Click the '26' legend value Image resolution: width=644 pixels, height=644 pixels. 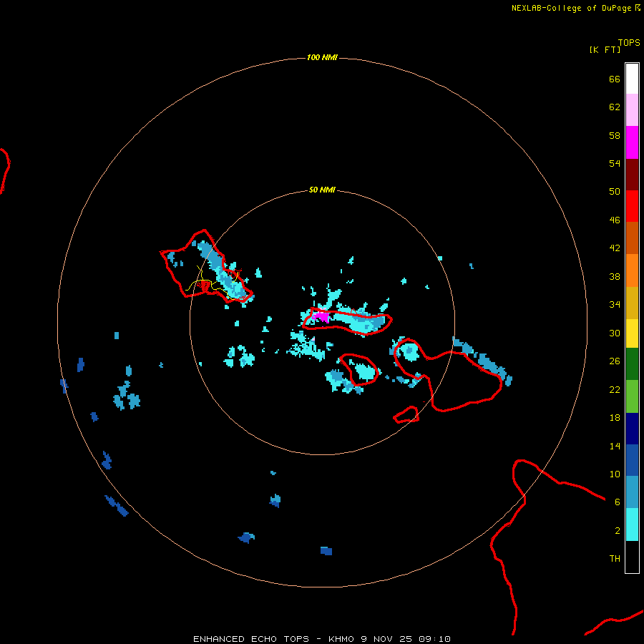[x=615, y=361]
